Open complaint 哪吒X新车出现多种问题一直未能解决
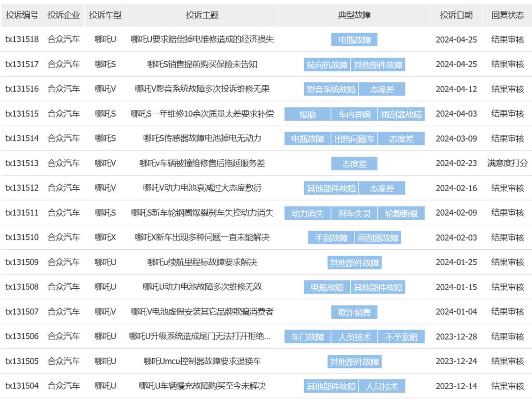Viewport: 532px width, 402px height. pos(202,237)
